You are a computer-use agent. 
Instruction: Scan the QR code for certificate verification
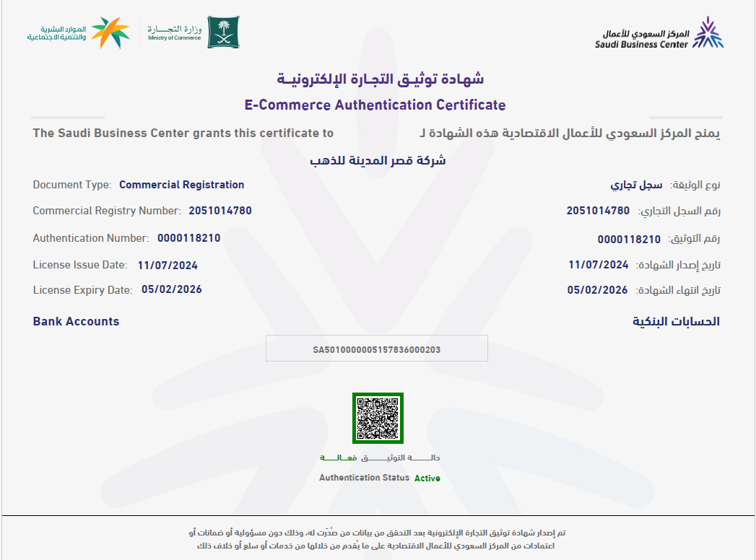(376, 418)
